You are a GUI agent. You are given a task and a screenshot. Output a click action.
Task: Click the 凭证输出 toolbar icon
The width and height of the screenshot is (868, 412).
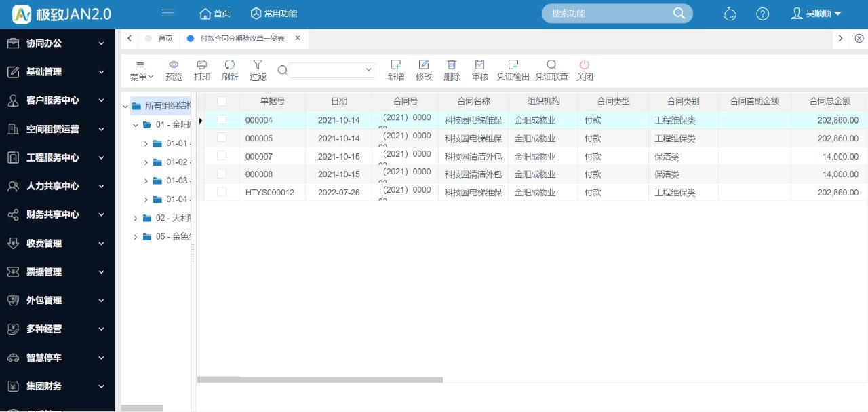(x=513, y=65)
